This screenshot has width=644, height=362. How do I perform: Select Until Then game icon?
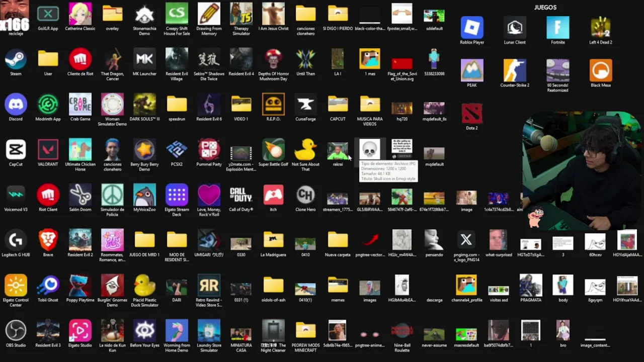coord(305,59)
